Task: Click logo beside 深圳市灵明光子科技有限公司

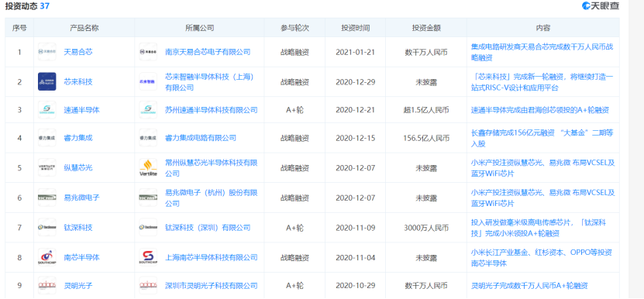Action: coord(148,285)
